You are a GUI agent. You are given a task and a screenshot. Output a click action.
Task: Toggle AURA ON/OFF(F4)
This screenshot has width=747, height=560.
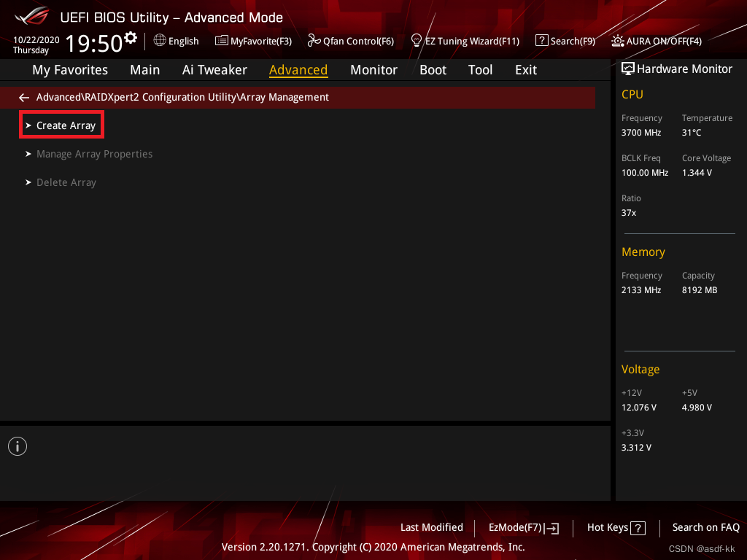click(x=664, y=42)
